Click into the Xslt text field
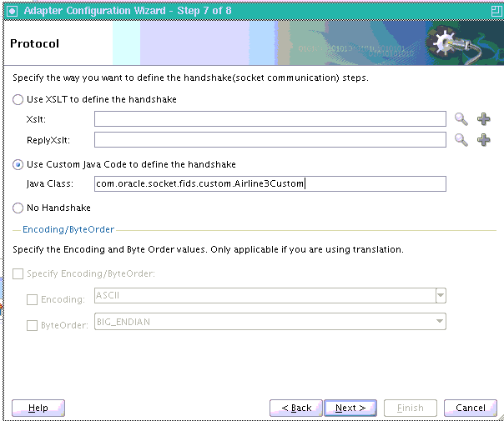Screen dimensions: 504x421 click(x=270, y=119)
